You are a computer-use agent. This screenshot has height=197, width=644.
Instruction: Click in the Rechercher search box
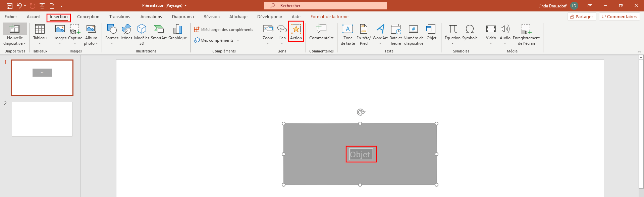(325, 6)
